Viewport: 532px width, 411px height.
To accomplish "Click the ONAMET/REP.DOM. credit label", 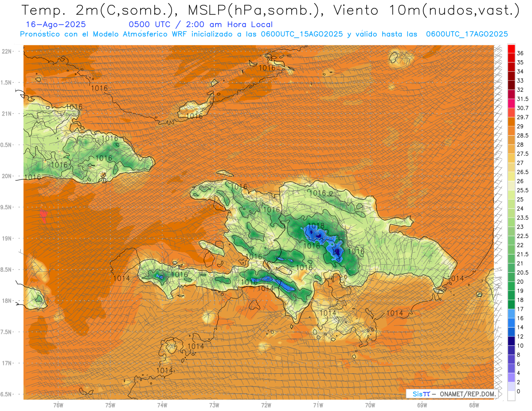I will coord(468,394).
